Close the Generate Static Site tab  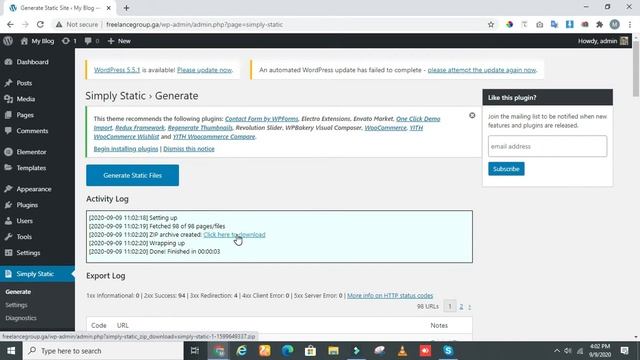pos(109,8)
